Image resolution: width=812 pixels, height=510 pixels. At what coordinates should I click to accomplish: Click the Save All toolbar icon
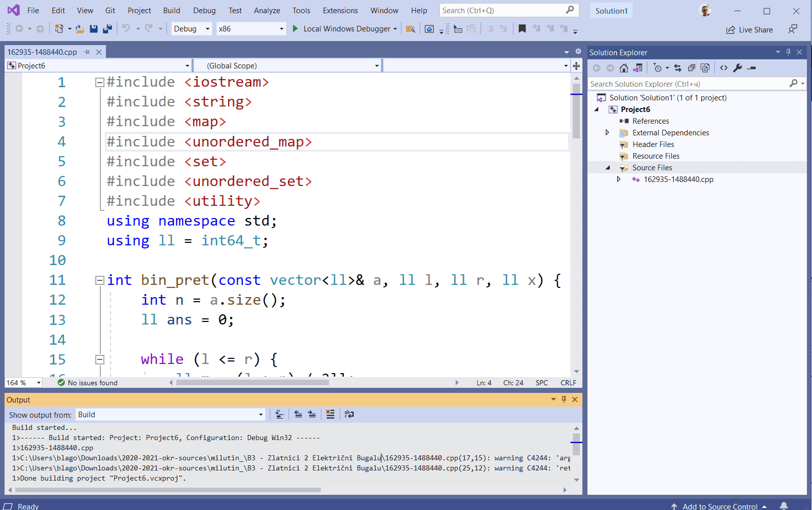pos(107,29)
